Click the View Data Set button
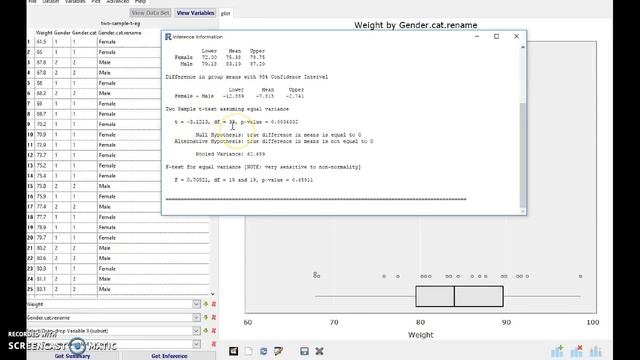Screen dimensions: 640x360 pos(150,13)
